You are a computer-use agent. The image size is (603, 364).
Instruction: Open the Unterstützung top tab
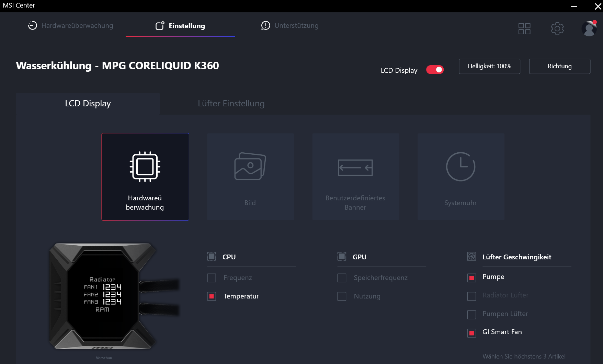coord(290,26)
